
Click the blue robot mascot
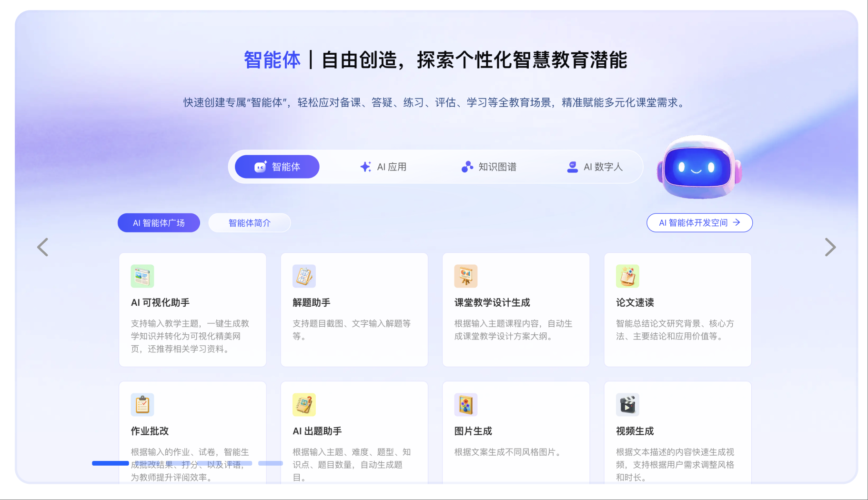698,167
